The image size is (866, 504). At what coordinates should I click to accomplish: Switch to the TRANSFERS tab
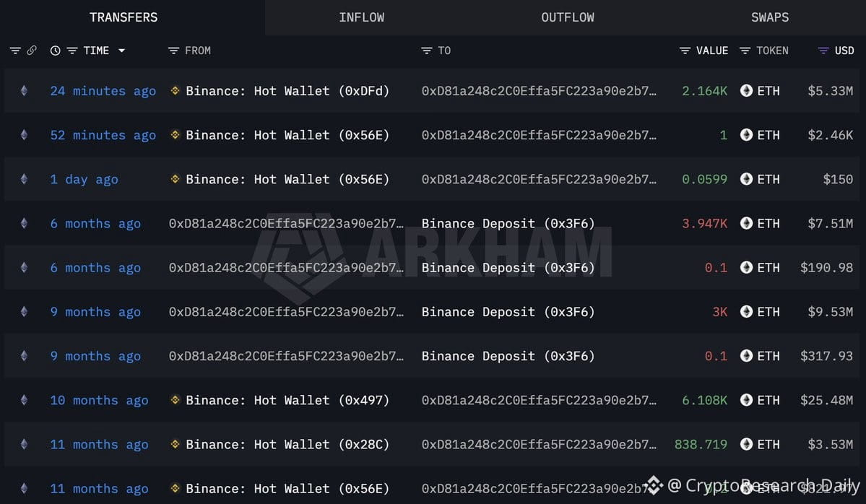tap(124, 17)
